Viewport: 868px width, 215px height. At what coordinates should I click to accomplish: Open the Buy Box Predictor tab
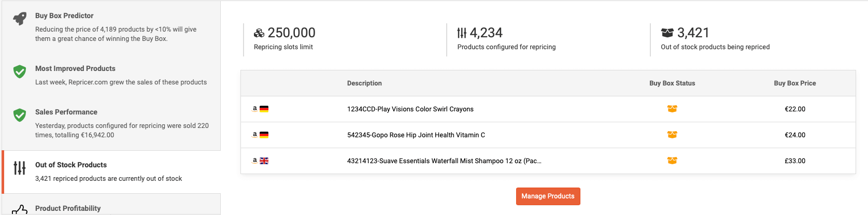point(64,16)
